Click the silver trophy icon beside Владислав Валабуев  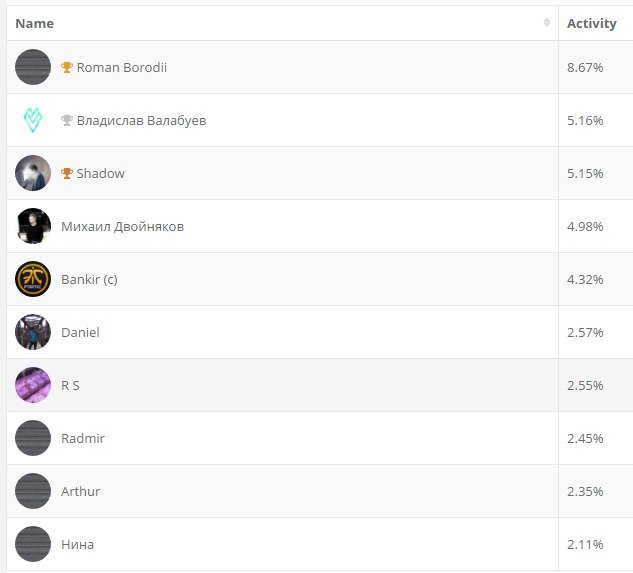click(67, 121)
